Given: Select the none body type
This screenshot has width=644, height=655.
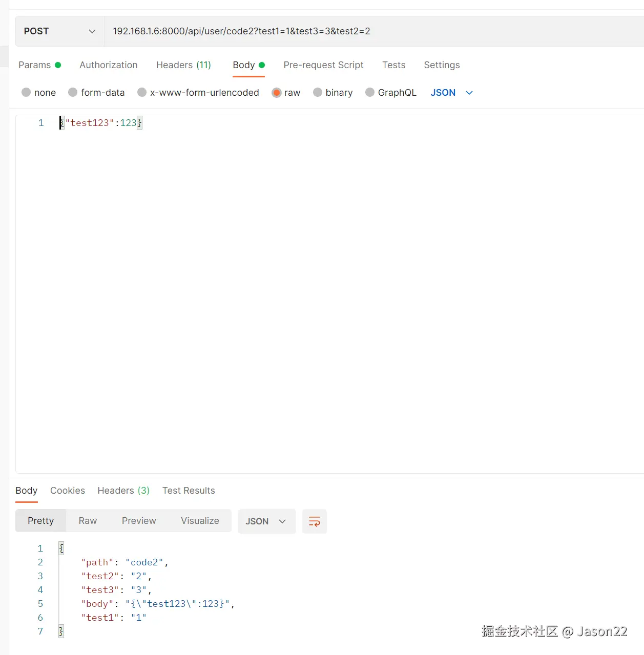Looking at the screenshot, I should [38, 93].
